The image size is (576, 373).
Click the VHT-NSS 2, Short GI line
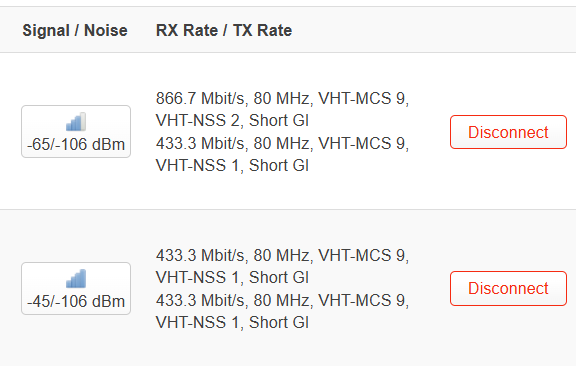[x=232, y=121]
